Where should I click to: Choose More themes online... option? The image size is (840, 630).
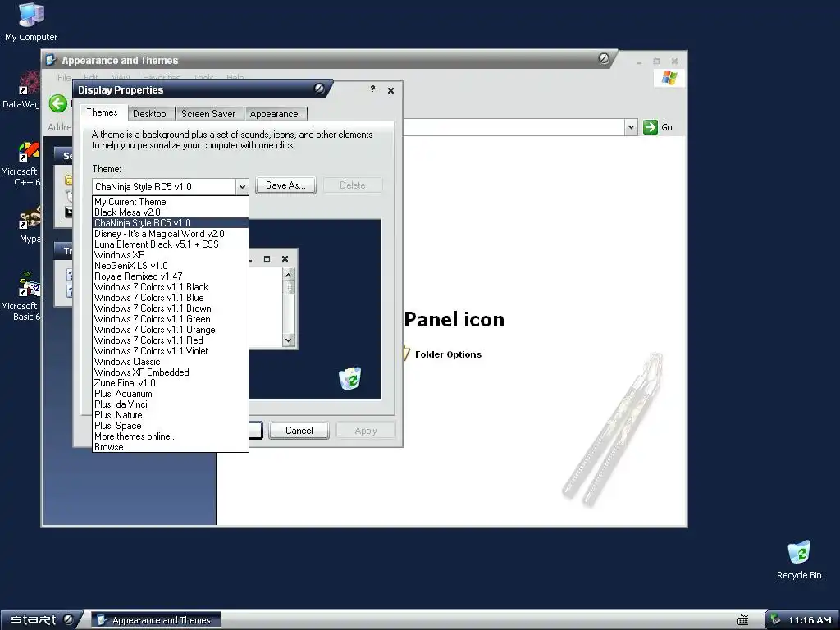click(171, 436)
